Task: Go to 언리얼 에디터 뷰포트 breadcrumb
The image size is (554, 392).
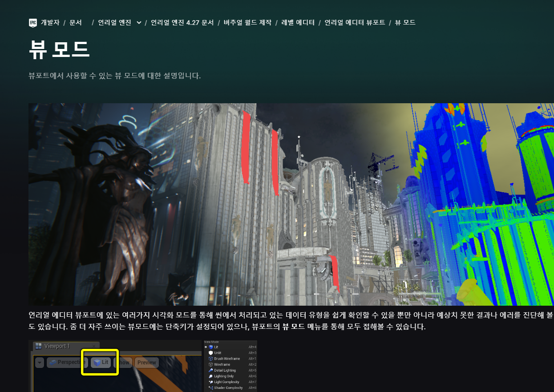Action: pos(355,22)
